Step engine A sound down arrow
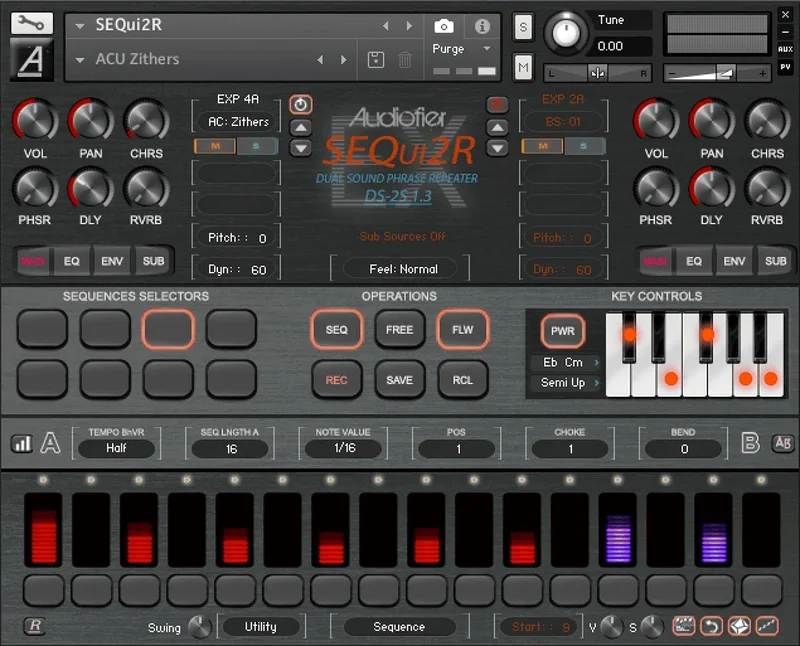This screenshot has height=646, width=800. point(301,148)
